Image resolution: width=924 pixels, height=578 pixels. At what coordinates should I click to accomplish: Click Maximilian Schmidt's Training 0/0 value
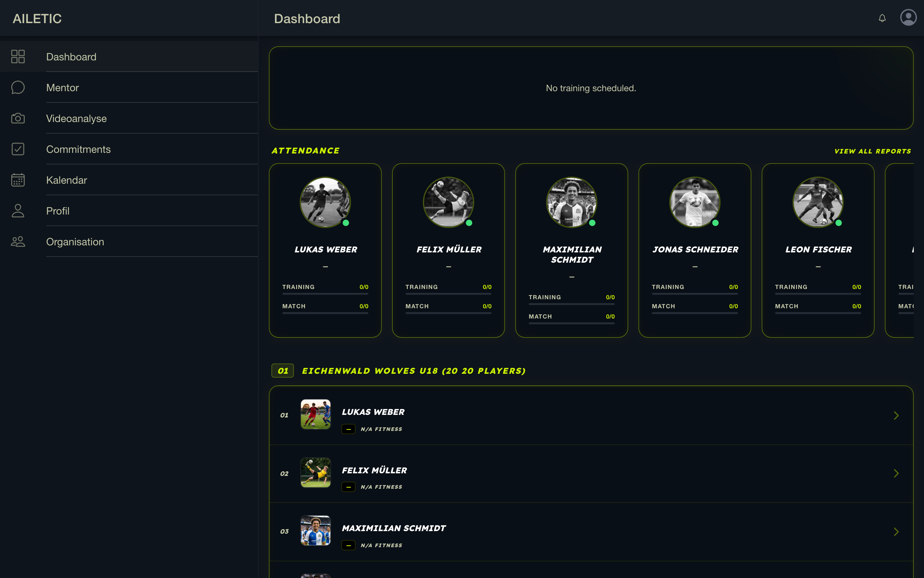pyautogui.click(x=610, y=297)
